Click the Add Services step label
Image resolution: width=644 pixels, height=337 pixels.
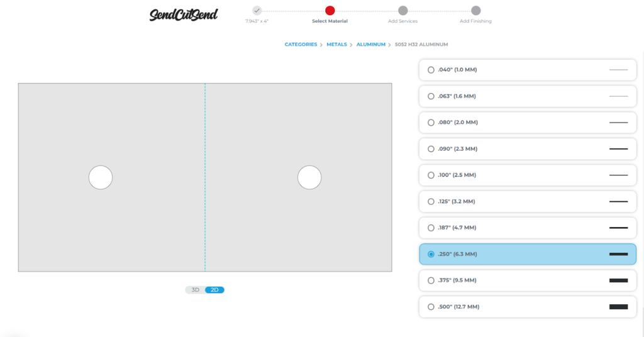402,21
